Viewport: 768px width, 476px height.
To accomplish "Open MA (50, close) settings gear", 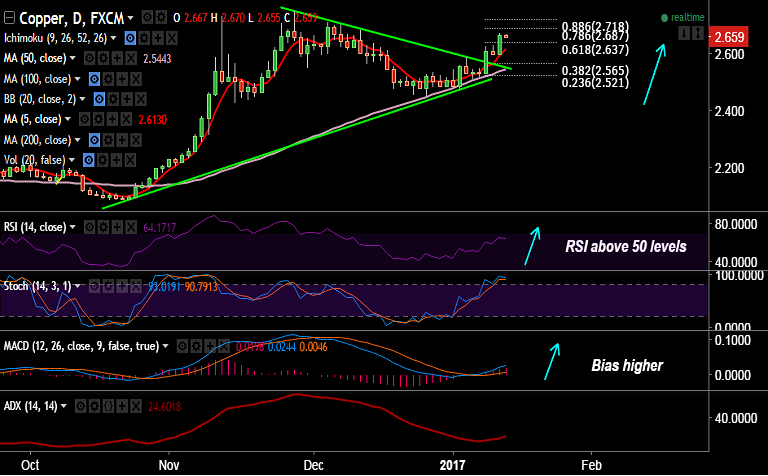I will coord(103,59).
